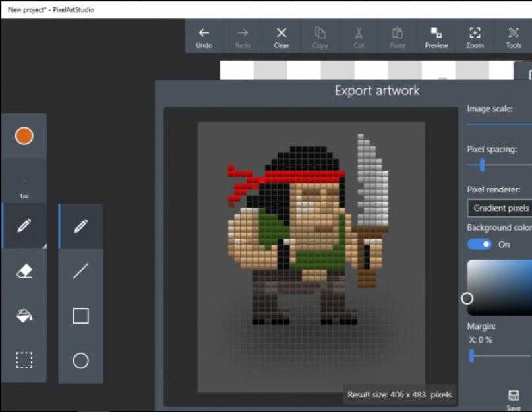
Task: Open the orange current color circle
Action: [24, 136]
